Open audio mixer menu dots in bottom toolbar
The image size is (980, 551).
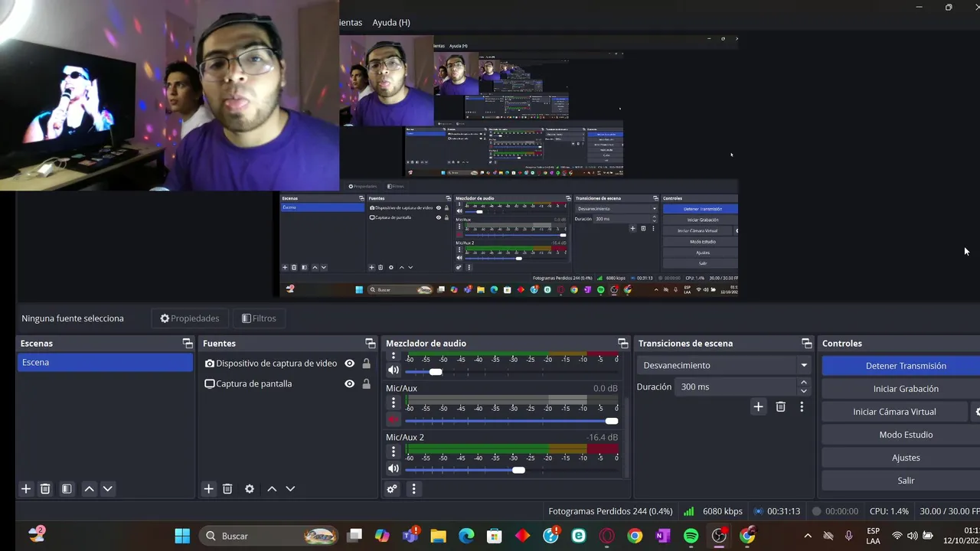coord(413,488)
